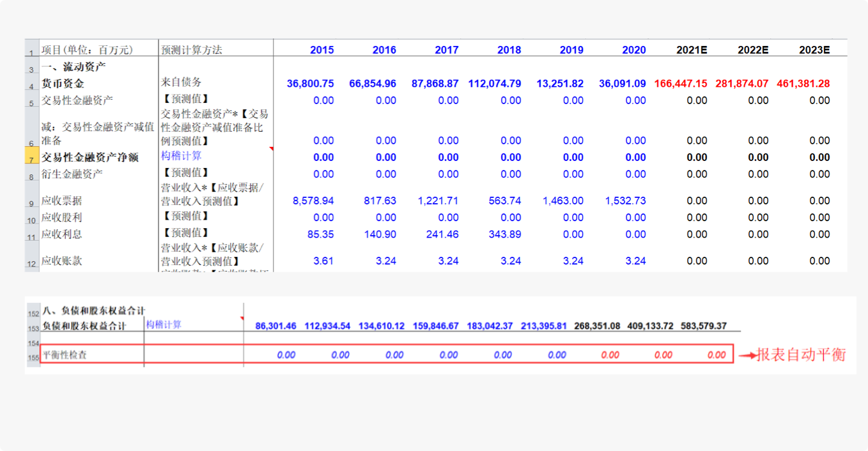Click the 583,579.37 total for 2023E

coord(703,326)
